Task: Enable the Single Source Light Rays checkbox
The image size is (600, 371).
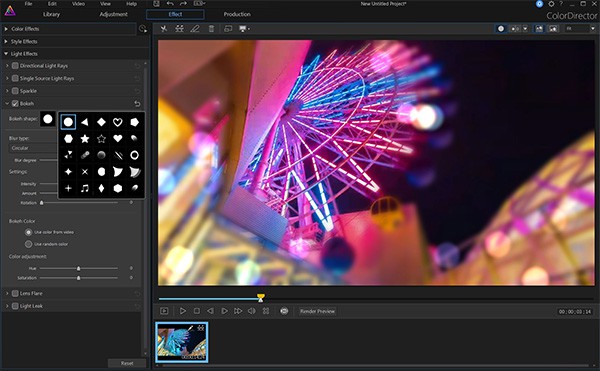Action: pos(15,78)
